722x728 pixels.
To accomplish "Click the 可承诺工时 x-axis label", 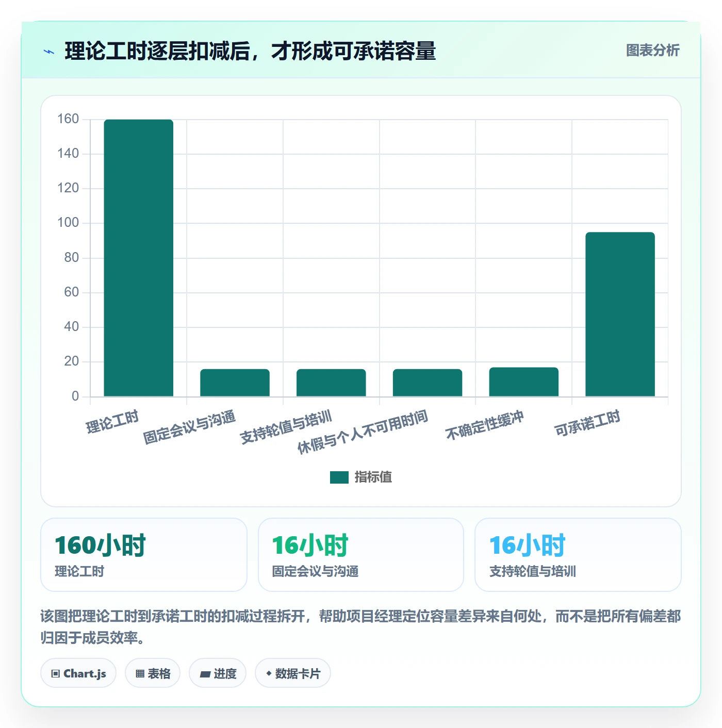I will tap(587, 423).
